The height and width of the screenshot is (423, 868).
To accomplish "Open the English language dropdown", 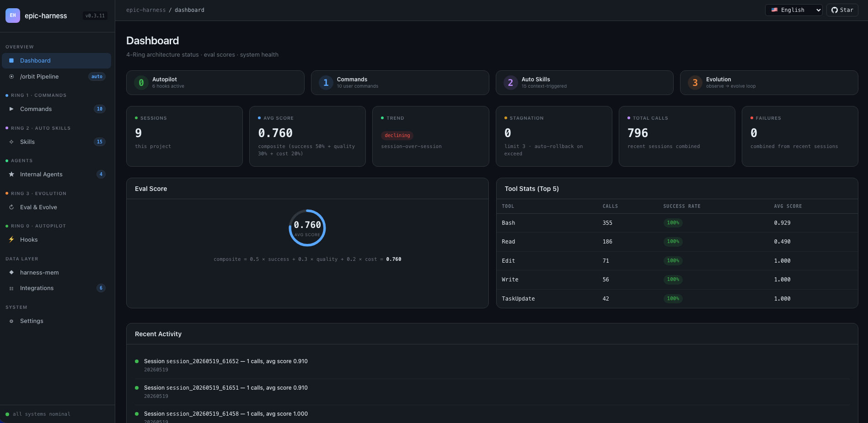I will (x=794, y=10).
